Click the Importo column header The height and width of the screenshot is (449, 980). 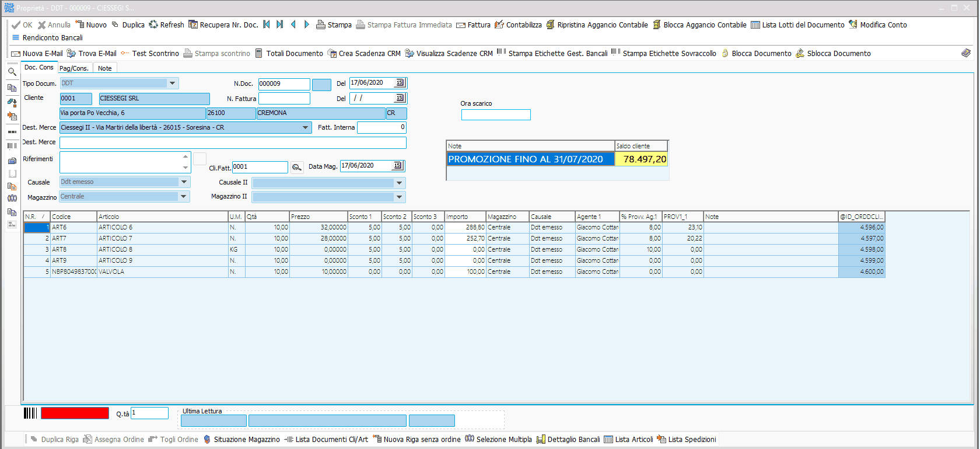(x=466, y=217)
